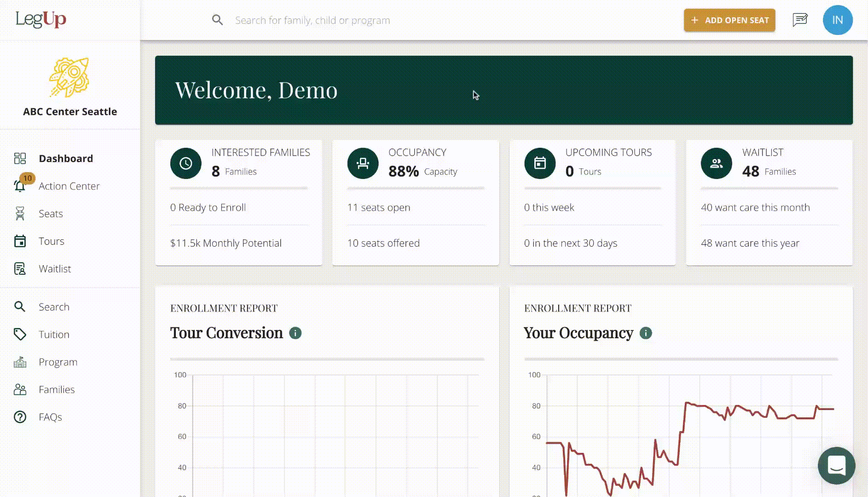Click the Your Occupancy title

(579, 333)
